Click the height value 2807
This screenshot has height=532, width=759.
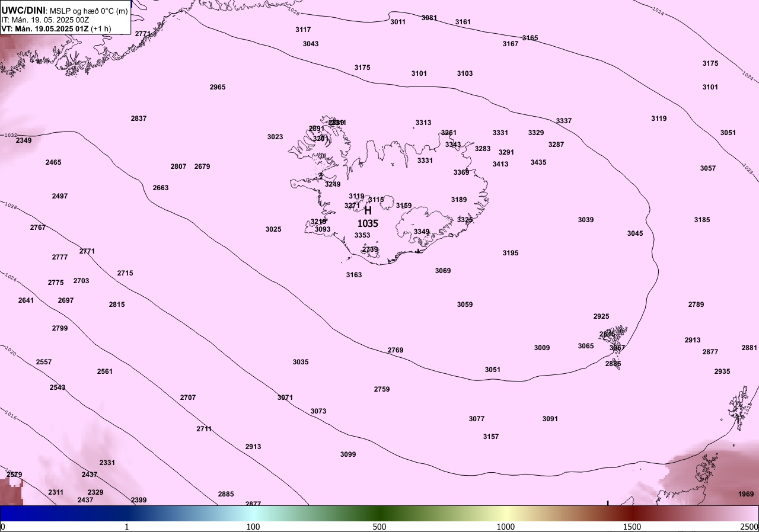pos(178,166)
